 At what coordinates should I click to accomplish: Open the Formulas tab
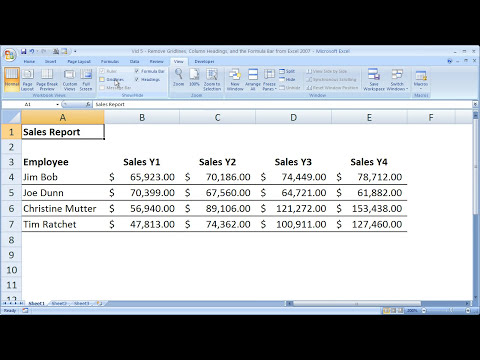coord(110,62)
